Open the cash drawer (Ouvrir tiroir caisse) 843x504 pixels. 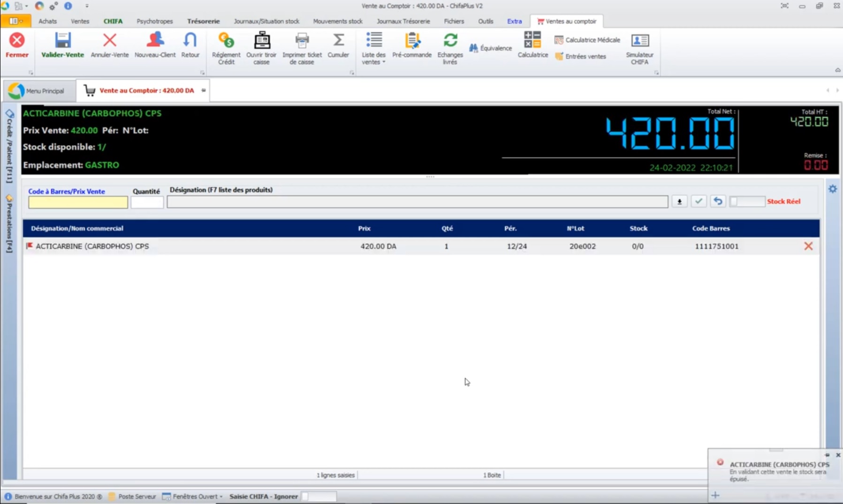[x=261, y=41]
